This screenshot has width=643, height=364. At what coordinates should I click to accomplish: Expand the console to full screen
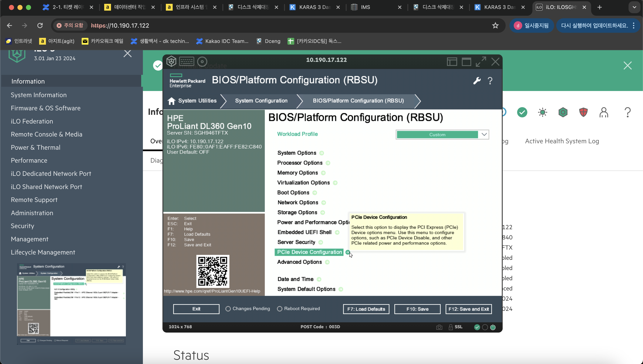481,62
